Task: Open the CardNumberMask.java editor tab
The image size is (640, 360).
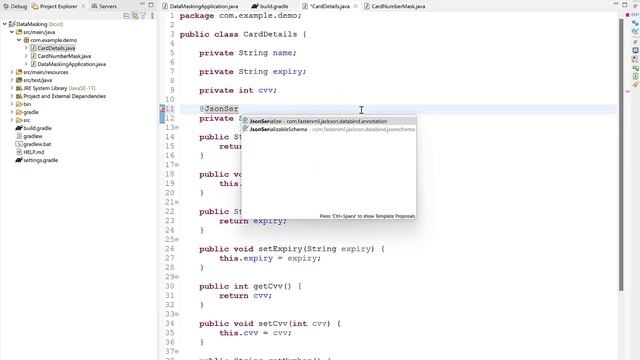Action: coord(395,6)
